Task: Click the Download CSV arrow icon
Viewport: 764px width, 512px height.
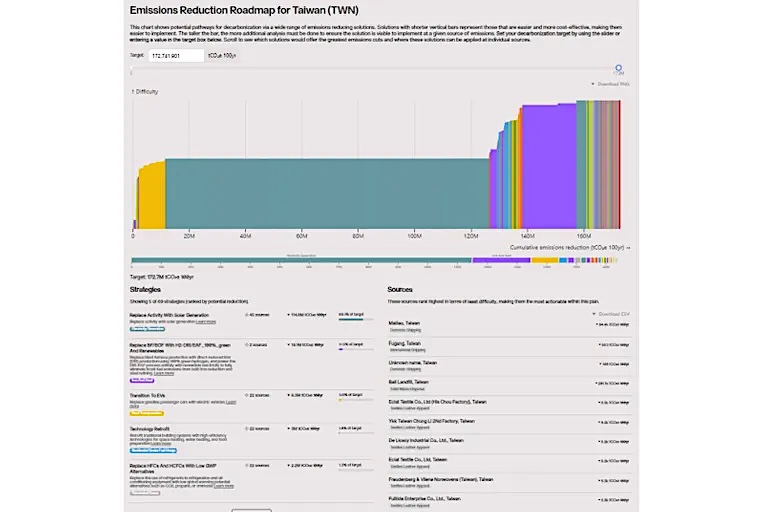Action: click(x=594, y=314)
